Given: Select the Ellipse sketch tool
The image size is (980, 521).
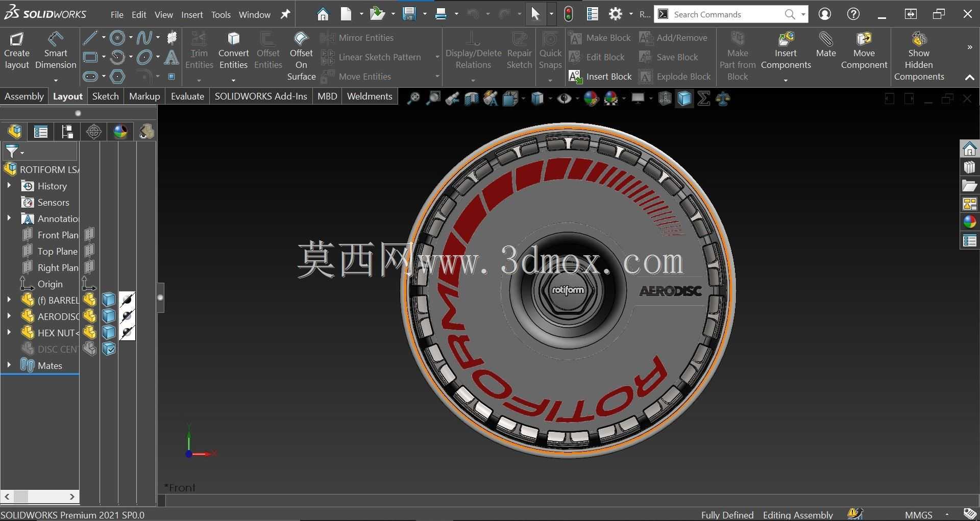Looking at the screenshot, I should (144, 57).
